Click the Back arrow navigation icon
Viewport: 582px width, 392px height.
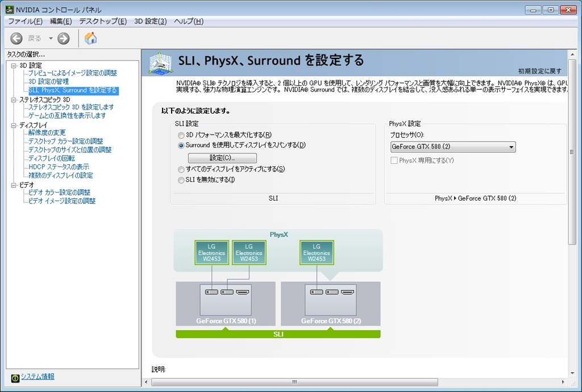pyautogui.click(x=16, y=38)
